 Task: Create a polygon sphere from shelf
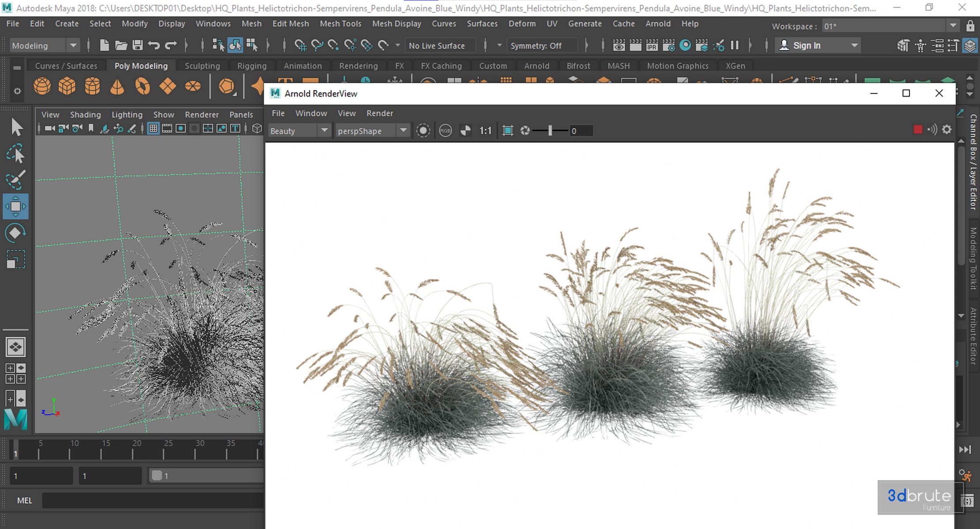42,86
